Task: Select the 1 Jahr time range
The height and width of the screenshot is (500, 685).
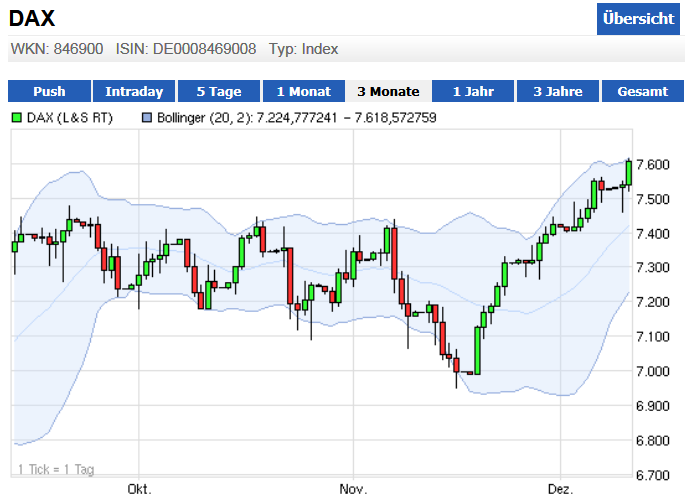Action: [x=473, y=91]
